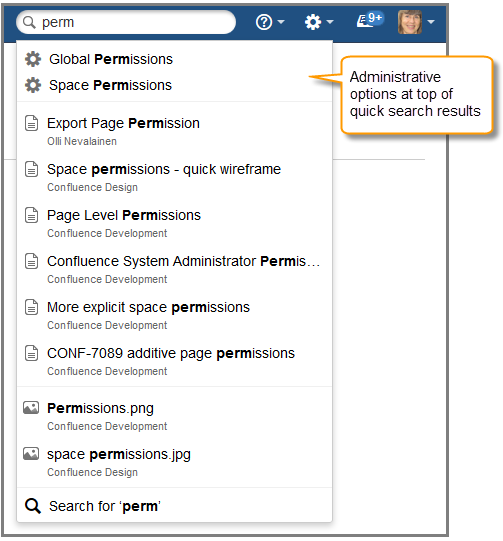Expand the user profile dropdown arrow
Image resolution: width=503 pixels, height=541 pixels.
click(431, 22)
